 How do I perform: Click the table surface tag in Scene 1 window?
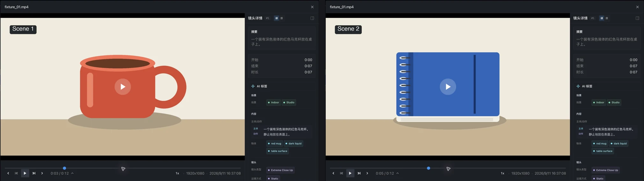[x=278, y=151]
